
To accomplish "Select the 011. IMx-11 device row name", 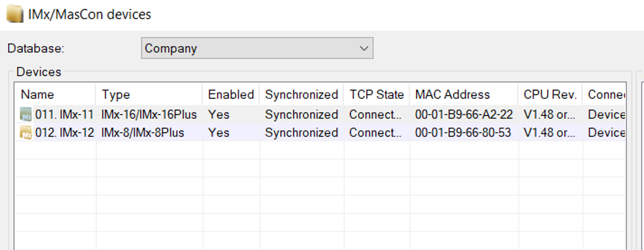I will (x=64, y=114).
